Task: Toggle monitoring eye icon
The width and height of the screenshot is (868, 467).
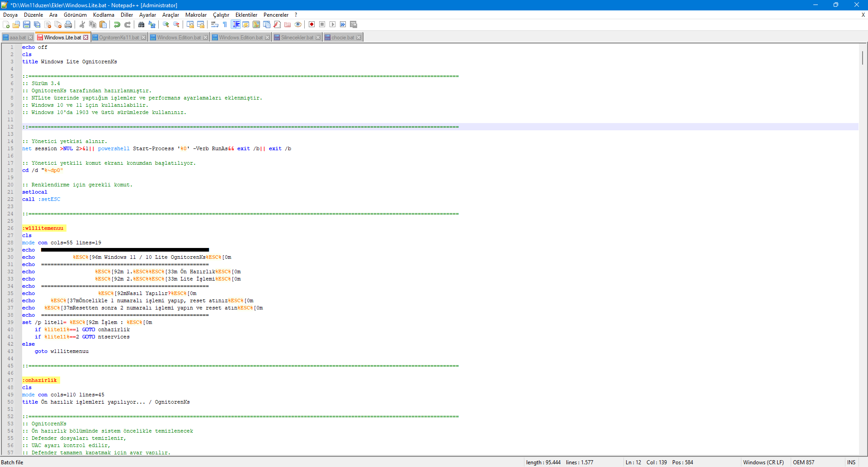Action: pos(298,24)
